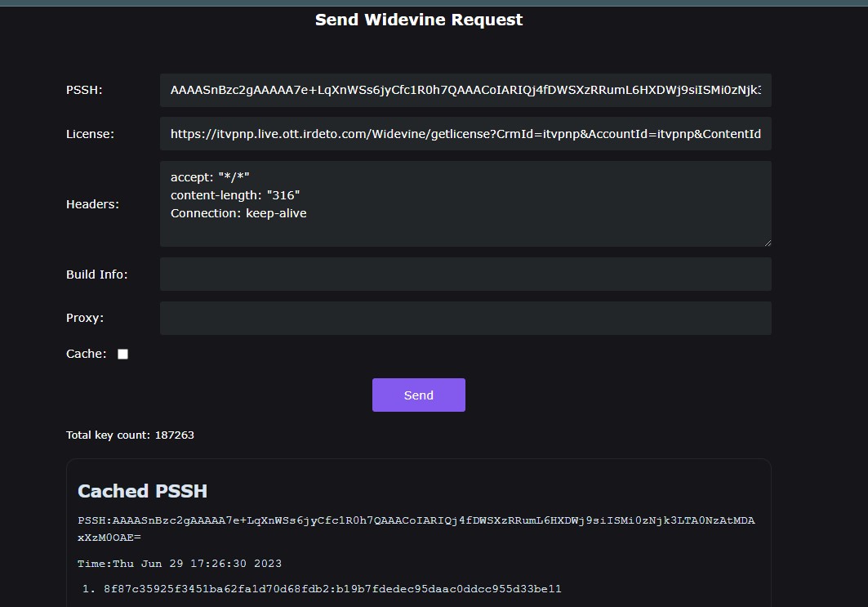Image resolution: width=868 pixels, height=607 pixels.
Task: Select the empty Build Info field
Action: [465, 274]
